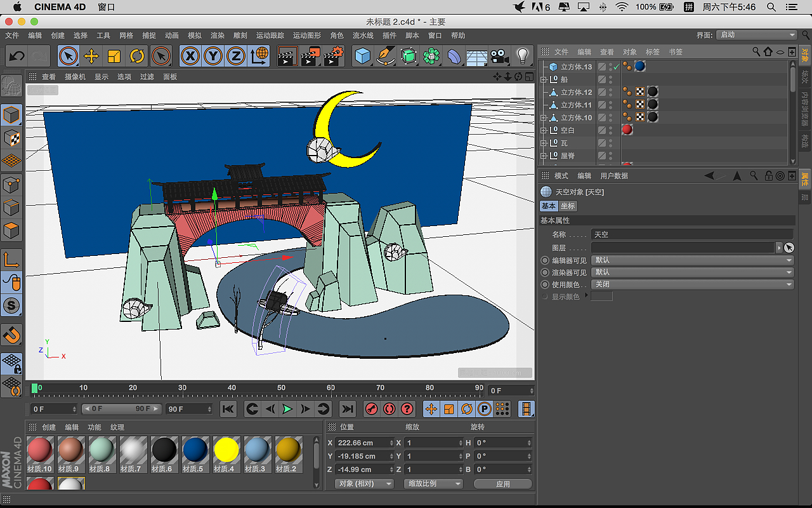Click the 名称 input field
Viewport: 812px width, 508px height.
(x=691, y=234)
